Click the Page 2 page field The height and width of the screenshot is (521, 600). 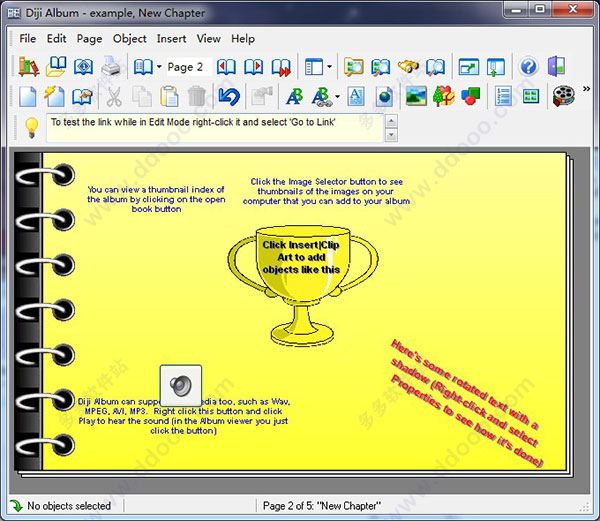point(189,67)
